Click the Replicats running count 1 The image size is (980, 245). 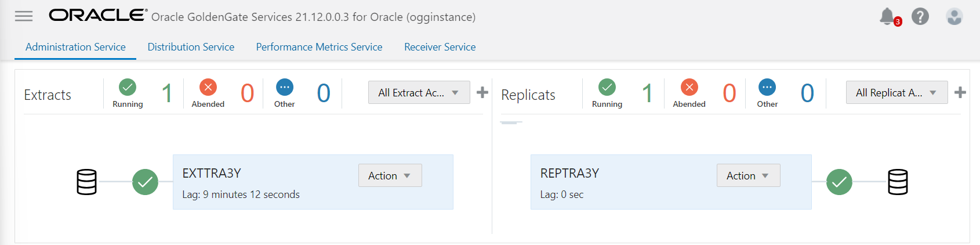[647, 93]
